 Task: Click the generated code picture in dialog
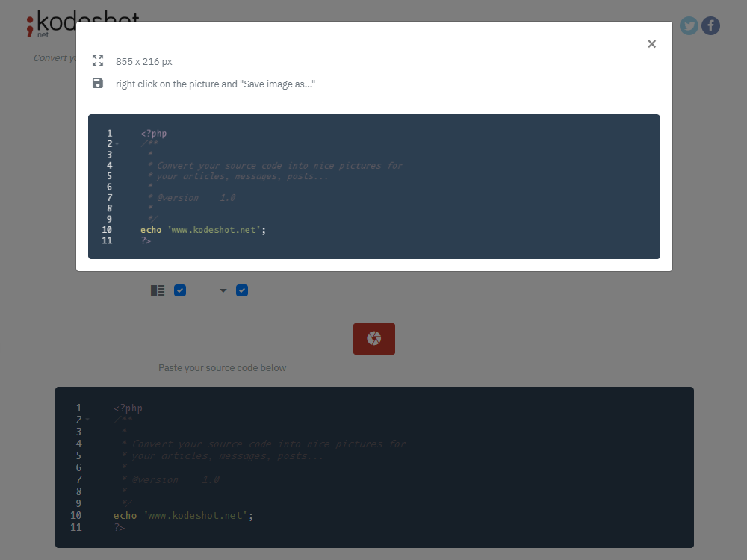tap(374, 187)
